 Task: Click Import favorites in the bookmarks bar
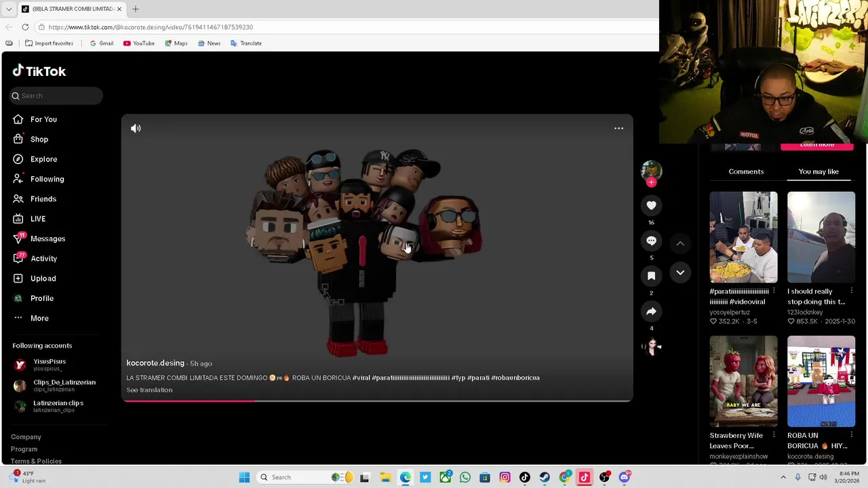[x=49, y=43]
